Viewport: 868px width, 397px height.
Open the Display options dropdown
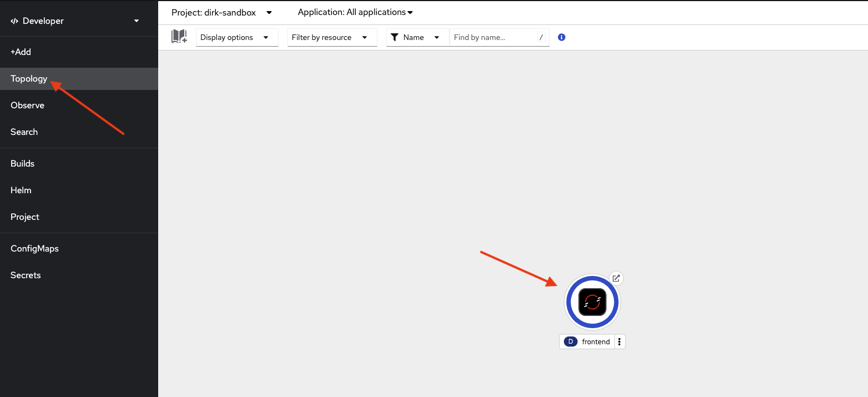(237, 37)
